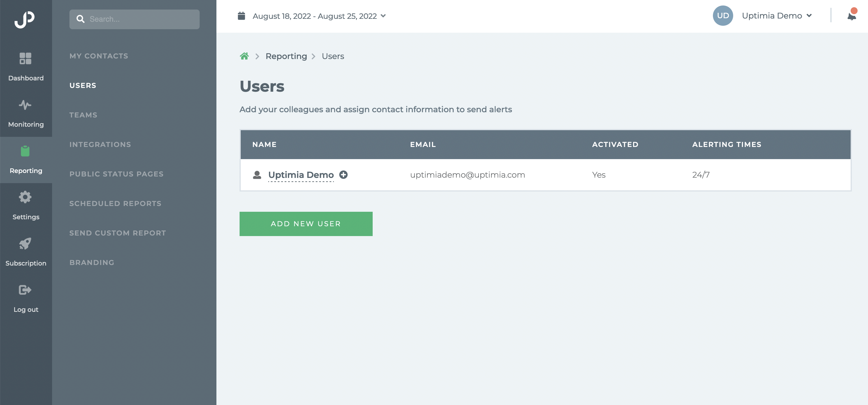Click the plus icon beside Uptimia Demo

tap(343, 174)
